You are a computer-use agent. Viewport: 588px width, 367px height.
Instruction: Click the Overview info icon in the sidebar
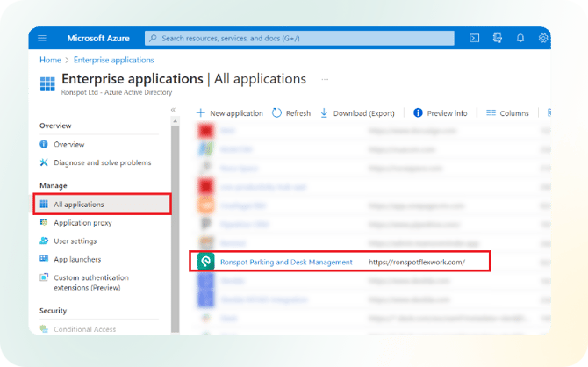coord(44,144)
